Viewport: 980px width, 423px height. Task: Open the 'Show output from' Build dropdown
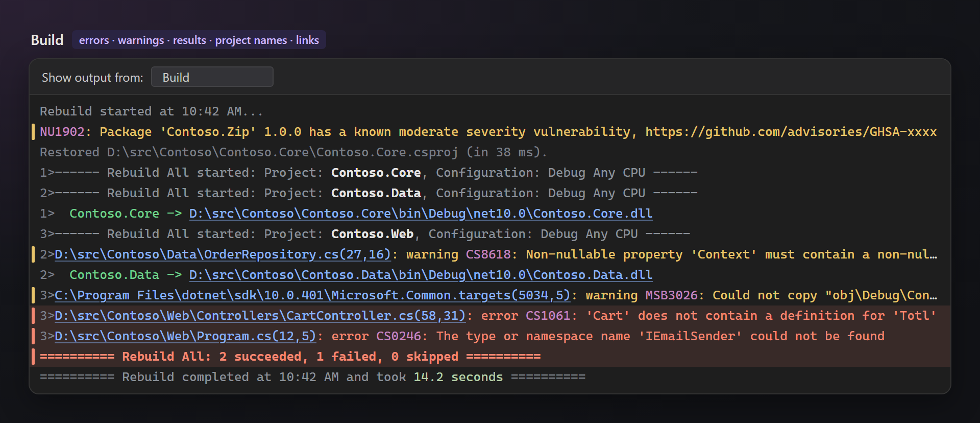click(212, 77)
